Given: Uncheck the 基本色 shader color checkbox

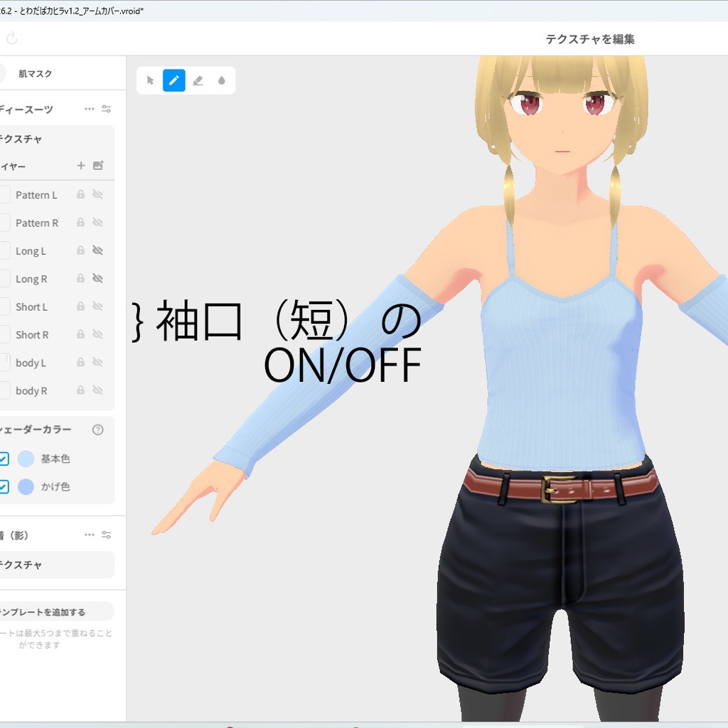Looking at the screenshot, I should (4, 459).
